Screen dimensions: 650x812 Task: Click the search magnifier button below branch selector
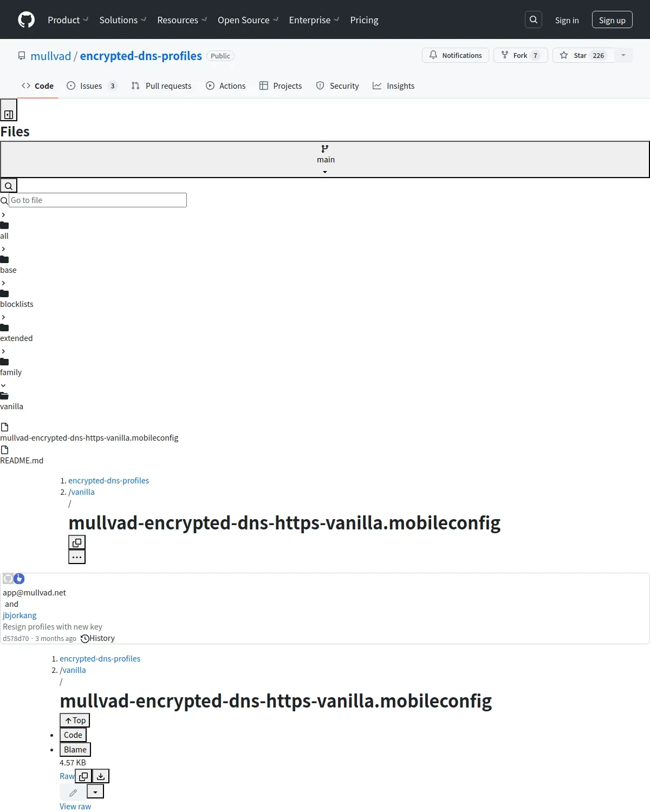click(x=9, y=186)
